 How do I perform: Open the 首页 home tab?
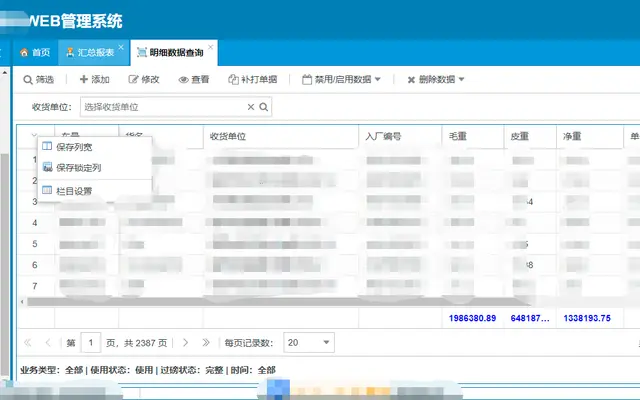[x=35, y=53]
